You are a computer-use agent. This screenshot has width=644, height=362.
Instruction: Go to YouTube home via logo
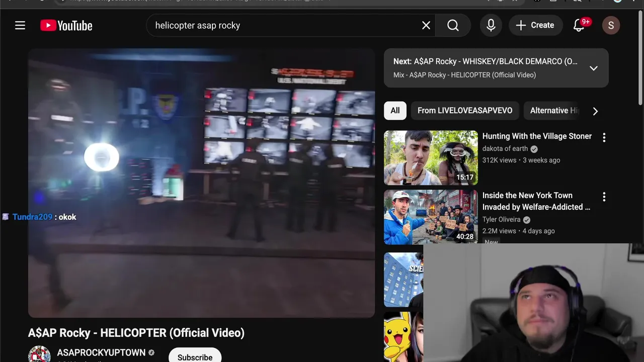[x=66, y=26]
